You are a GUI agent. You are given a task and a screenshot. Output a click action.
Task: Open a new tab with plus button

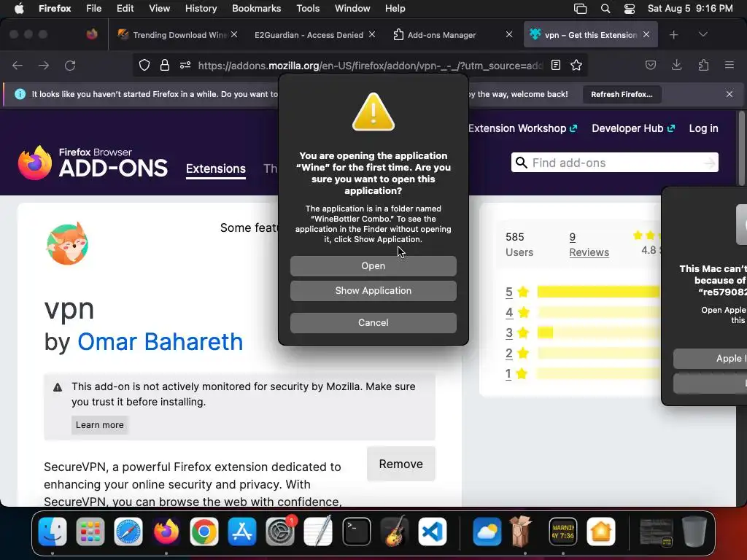673,35
